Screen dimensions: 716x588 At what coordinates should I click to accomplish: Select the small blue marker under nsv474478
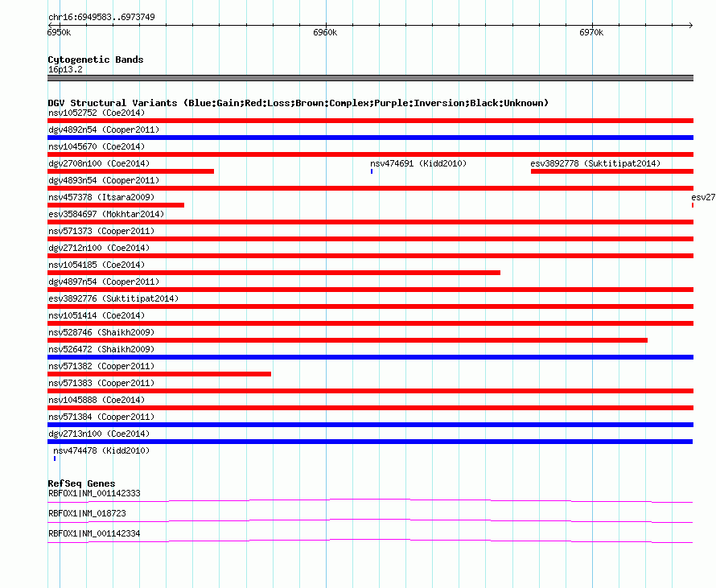(x=55, y=458)
